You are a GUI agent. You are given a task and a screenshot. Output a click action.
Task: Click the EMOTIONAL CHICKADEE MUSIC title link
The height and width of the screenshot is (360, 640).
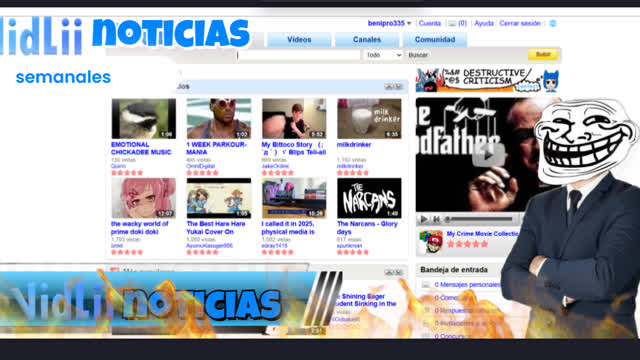[x=141, y=148]
